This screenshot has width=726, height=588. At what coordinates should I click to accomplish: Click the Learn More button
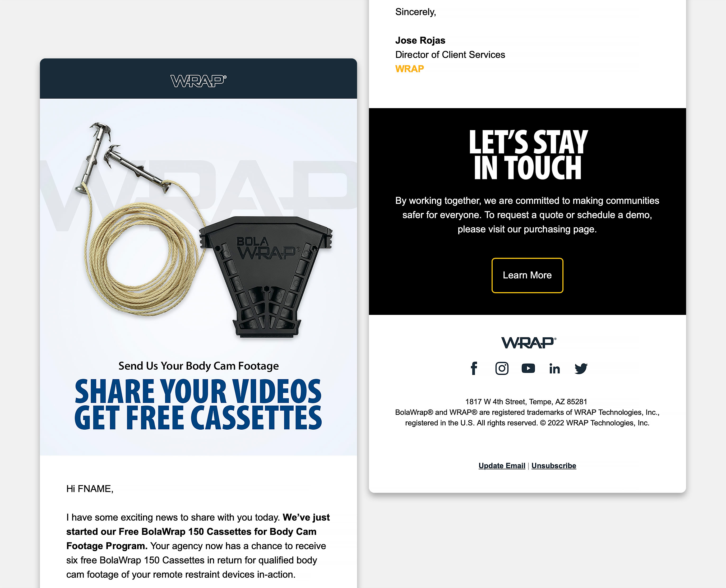coord(527,275)
